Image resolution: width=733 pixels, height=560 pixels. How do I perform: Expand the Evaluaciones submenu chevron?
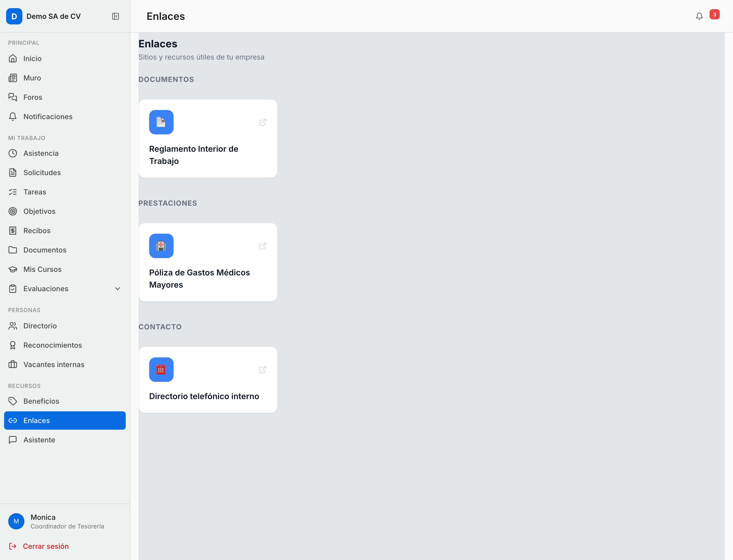click(118, 289)
